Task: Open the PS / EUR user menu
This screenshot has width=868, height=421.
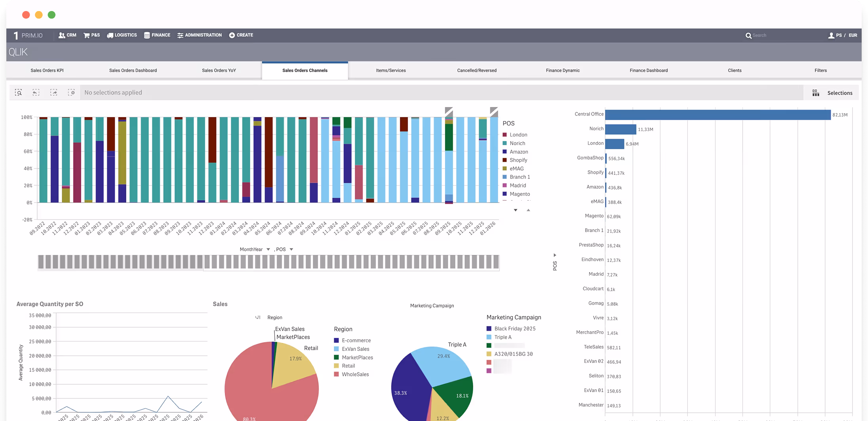Action: [843, 35]
